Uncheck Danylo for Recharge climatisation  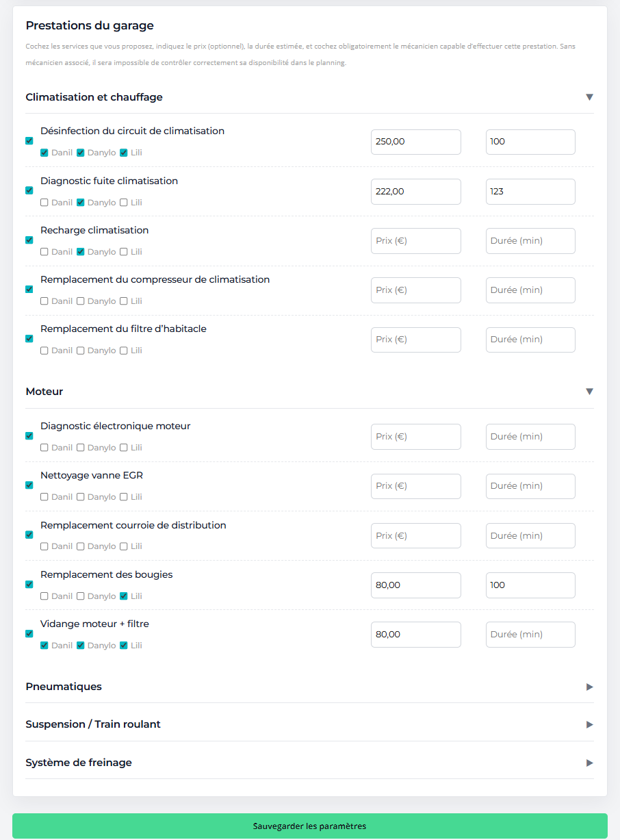(81, 251)
